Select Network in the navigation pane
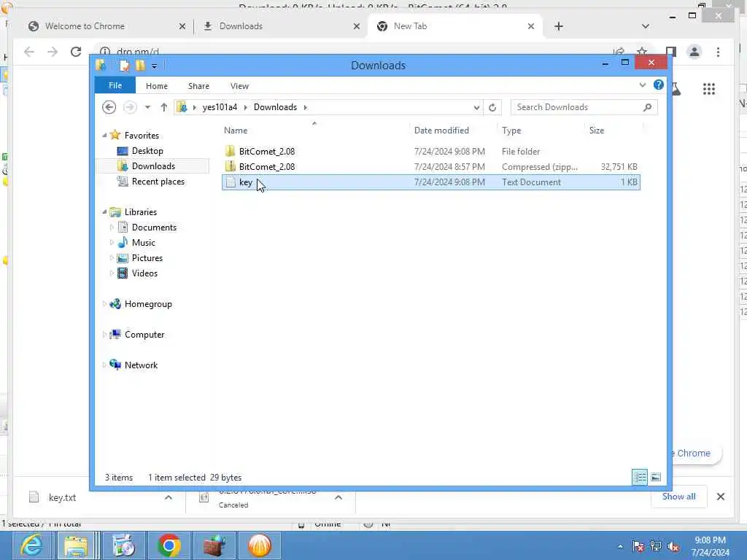 [x=141, y=365]
